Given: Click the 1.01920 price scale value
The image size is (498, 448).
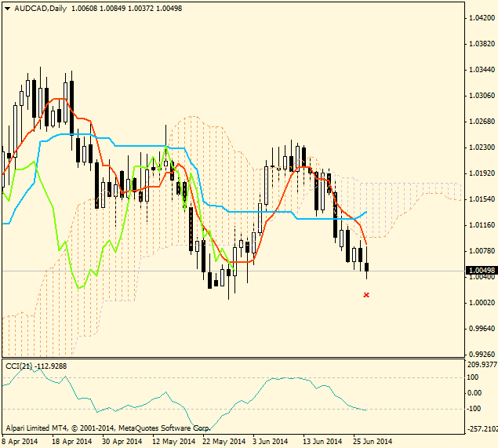Looking at the screenshot, I should (482, 173).
